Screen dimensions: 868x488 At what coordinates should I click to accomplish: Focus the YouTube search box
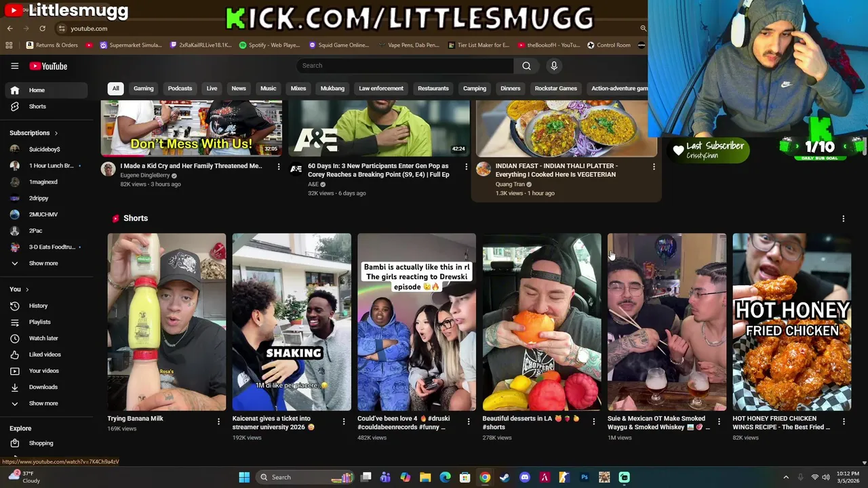click(405, 66)
